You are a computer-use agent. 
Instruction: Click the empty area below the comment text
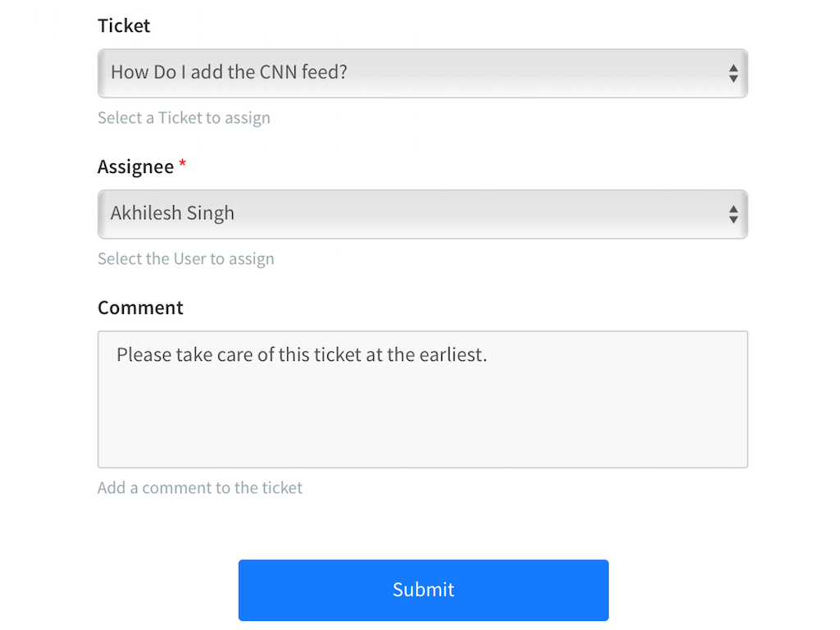point(422,427)
